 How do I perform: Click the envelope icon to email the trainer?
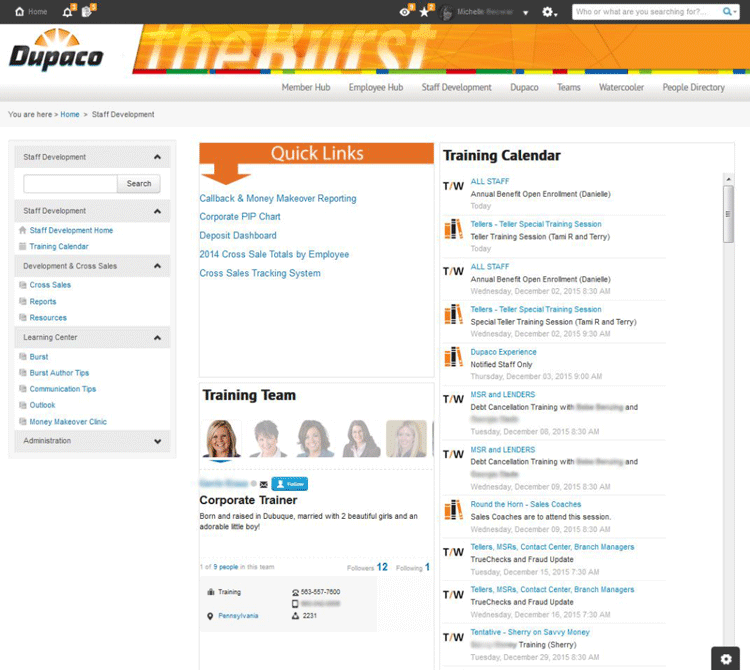coord(264,484)
